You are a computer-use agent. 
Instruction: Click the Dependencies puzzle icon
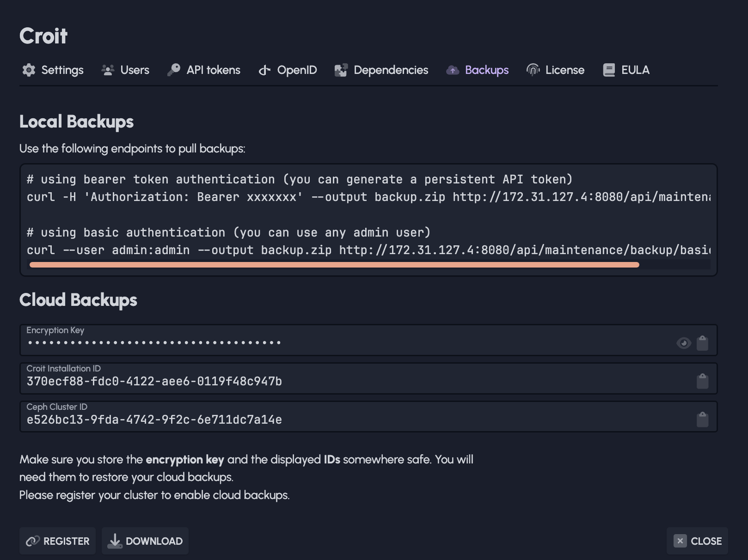pyautogui.click(x=341, y=70)
